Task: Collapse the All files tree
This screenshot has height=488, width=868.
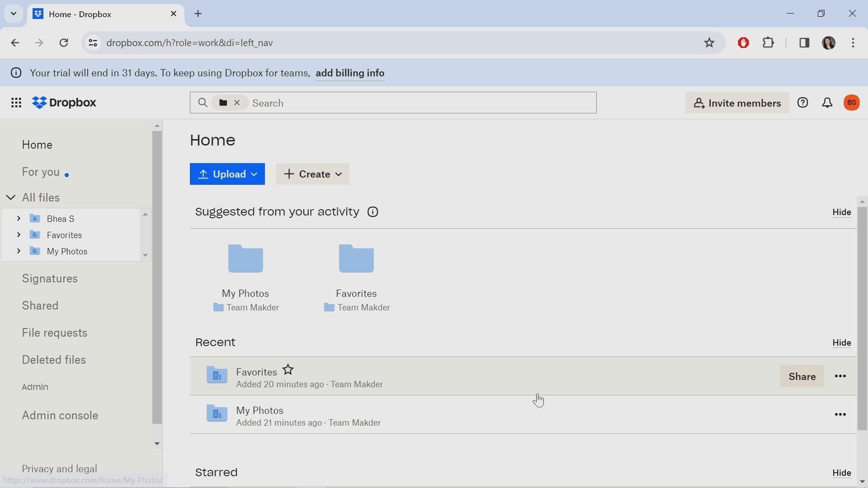Action: [11, 198]
